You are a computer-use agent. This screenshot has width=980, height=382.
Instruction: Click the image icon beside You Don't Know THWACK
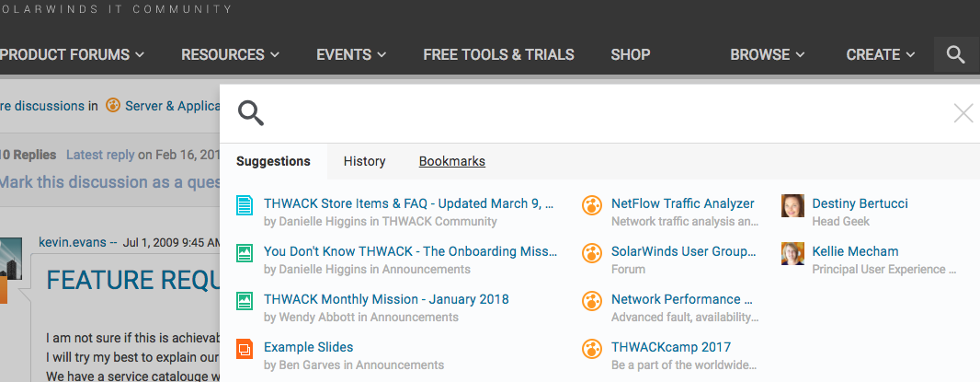tap(245, 252)
